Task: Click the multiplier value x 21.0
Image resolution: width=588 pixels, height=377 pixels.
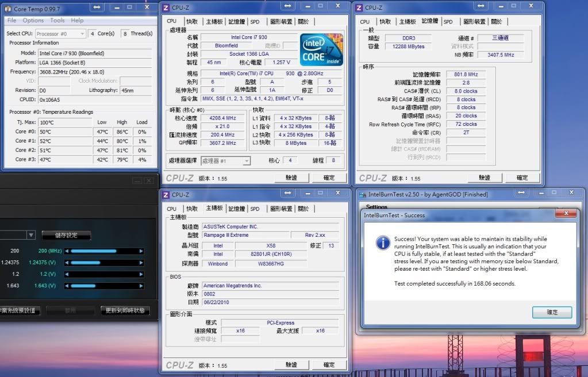Action: click(222, 126)
